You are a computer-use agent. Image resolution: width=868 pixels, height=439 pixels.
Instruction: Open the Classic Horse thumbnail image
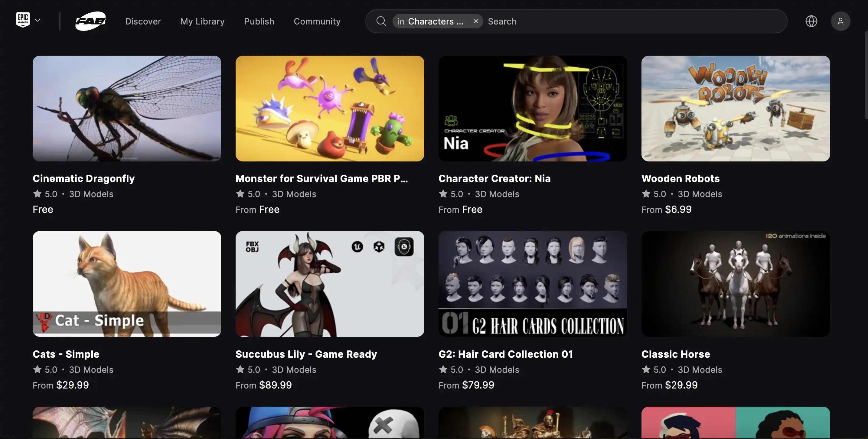736,284
